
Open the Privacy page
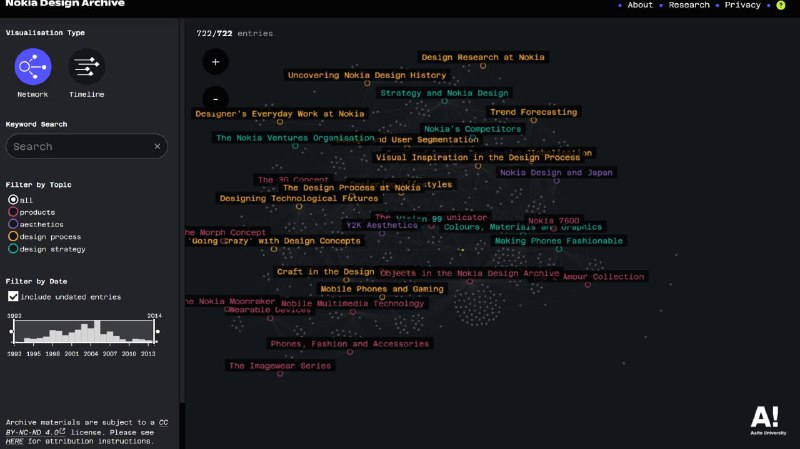(x=742, y=5)
